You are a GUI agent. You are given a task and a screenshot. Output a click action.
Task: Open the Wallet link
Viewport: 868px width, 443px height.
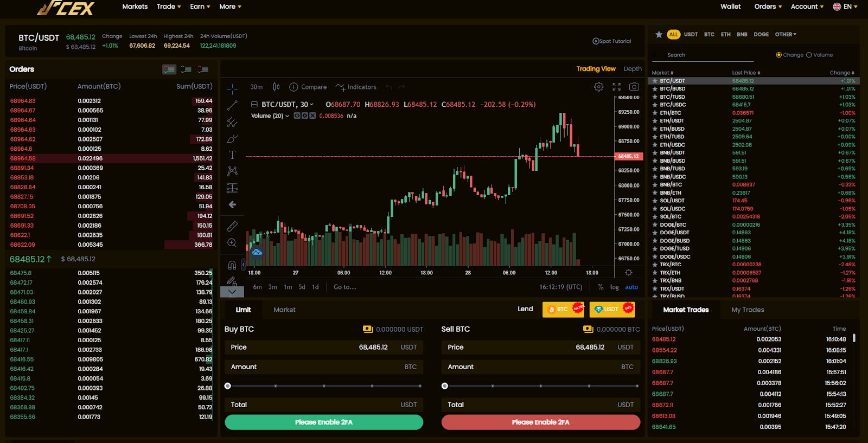pos(730,7)
